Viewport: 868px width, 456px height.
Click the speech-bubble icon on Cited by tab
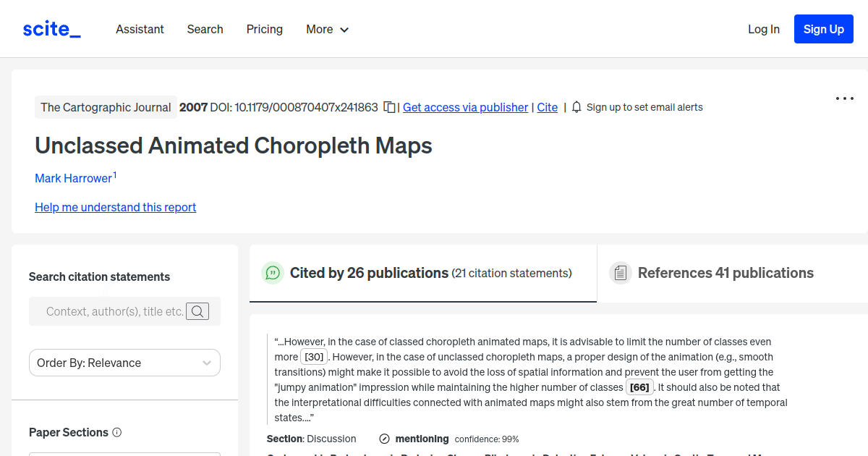pos(273,273)
